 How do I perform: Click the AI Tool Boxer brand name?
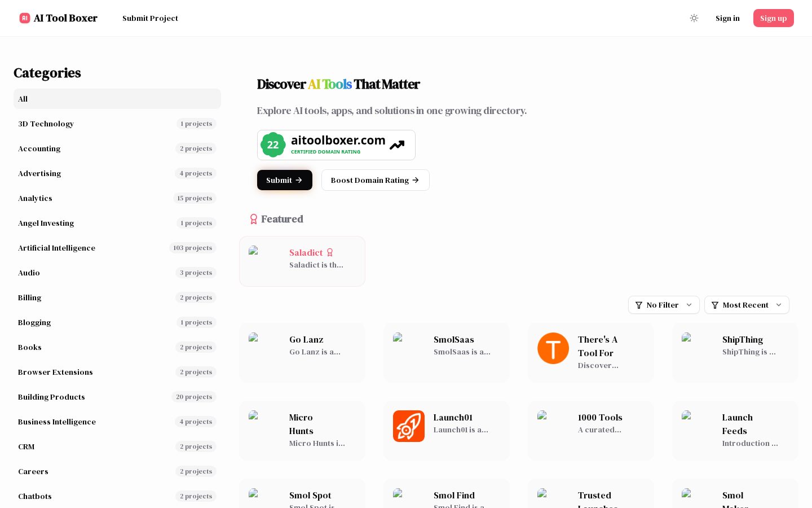coord(65,18)
